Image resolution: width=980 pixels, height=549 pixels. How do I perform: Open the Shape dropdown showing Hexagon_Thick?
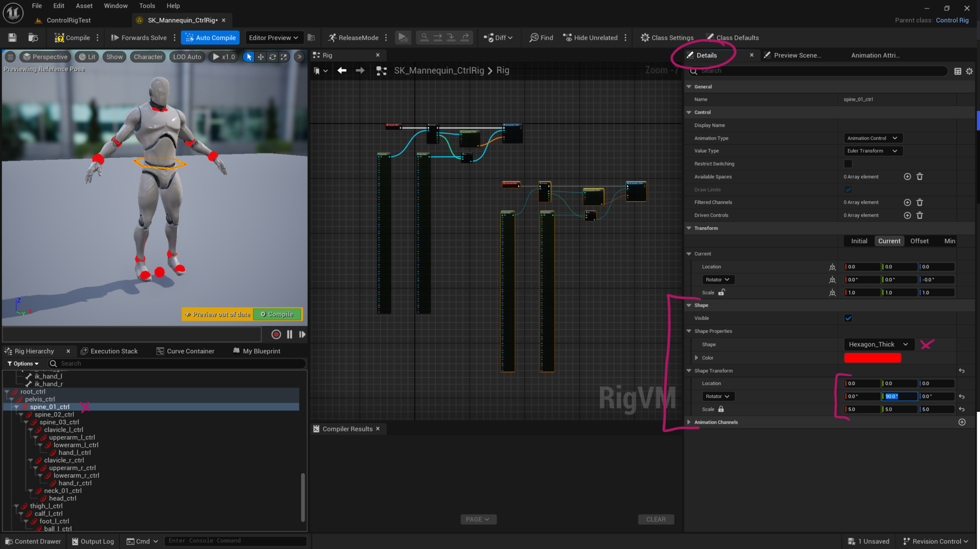click(x=878, y=344)
